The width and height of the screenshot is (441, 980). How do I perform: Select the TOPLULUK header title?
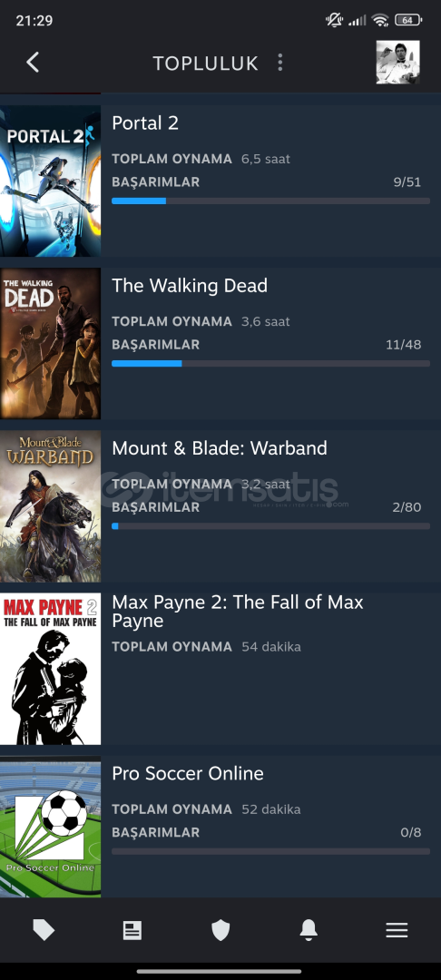point(205,64)
